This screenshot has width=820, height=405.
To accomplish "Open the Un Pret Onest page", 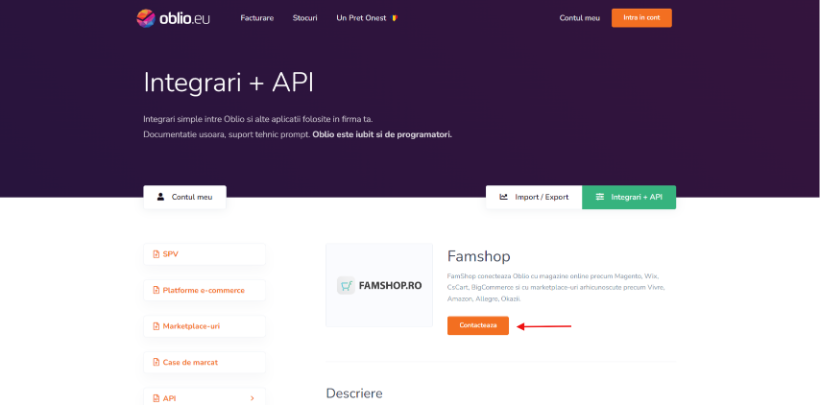I will [361, 18].
